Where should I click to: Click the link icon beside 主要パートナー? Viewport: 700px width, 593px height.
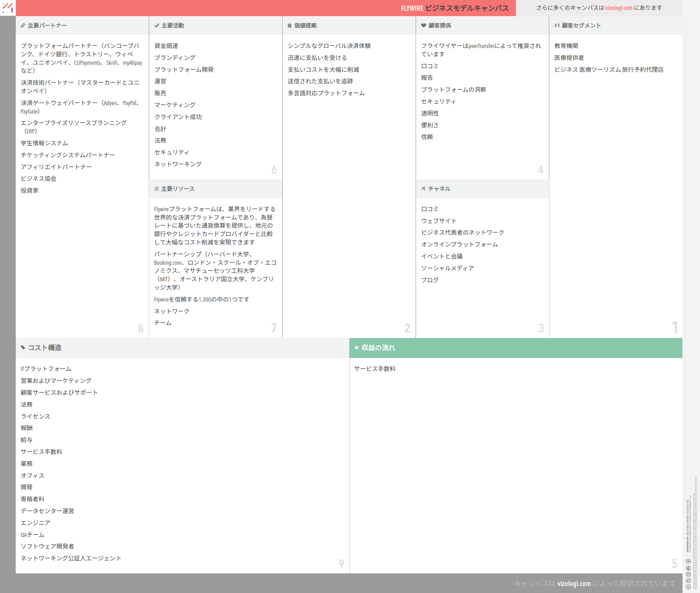23,26
